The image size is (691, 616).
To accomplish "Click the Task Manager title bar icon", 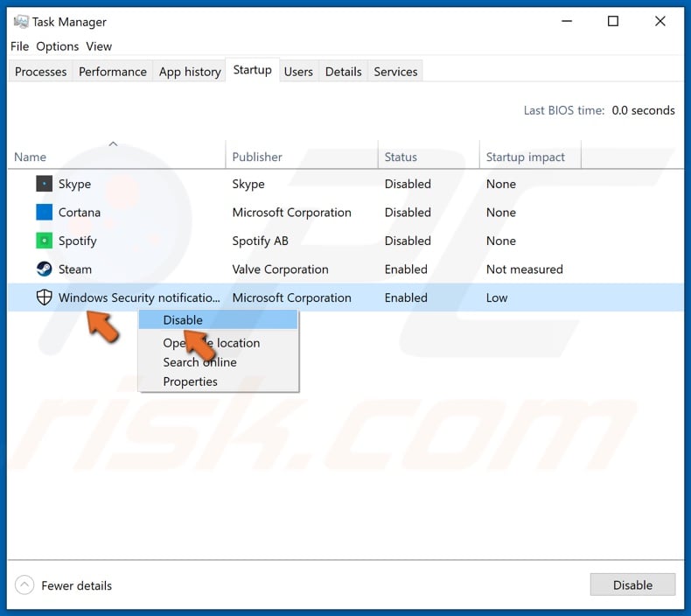I will click(21, 22).
